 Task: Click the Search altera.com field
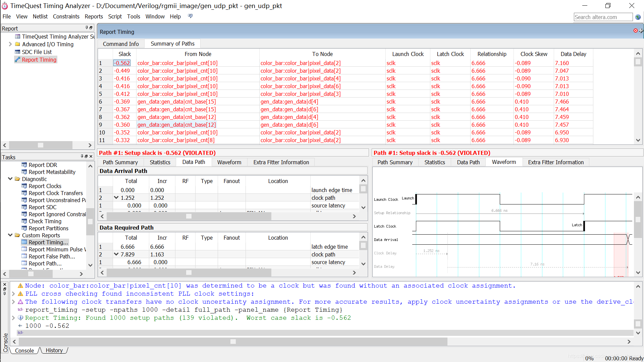[603, 17]
